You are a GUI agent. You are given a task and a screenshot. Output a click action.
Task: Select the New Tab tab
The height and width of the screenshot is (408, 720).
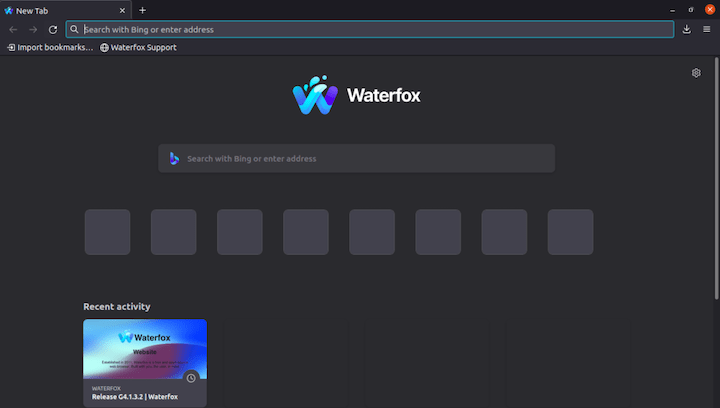pos(65,11)
